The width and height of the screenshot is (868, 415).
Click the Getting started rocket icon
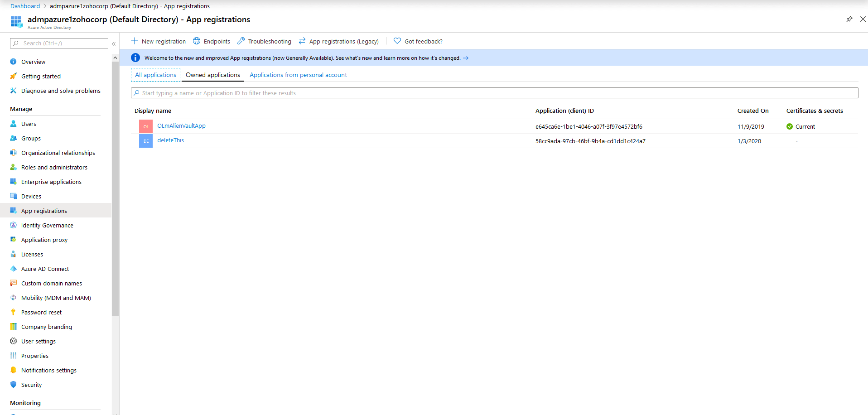(x=13, y=76)
